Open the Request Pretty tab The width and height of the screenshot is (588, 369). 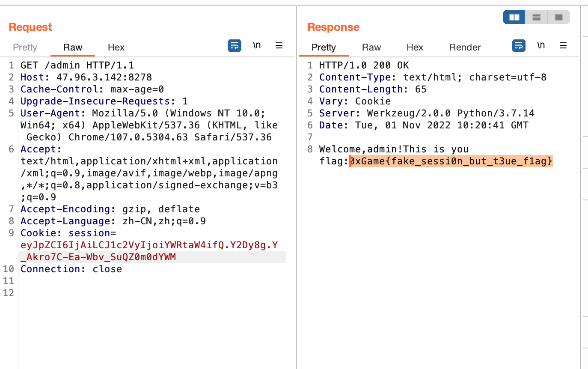pos(25,48)
